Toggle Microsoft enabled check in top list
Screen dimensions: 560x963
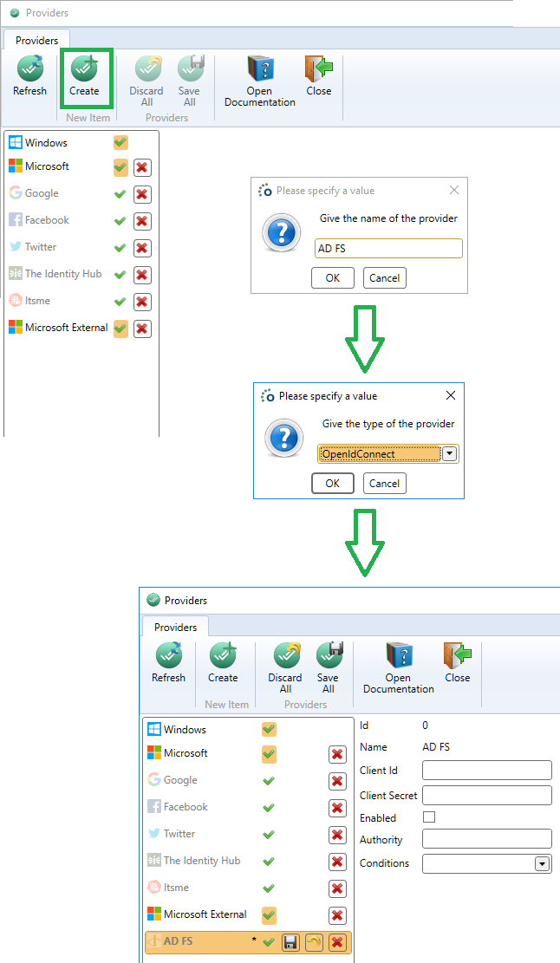point(121,167)
